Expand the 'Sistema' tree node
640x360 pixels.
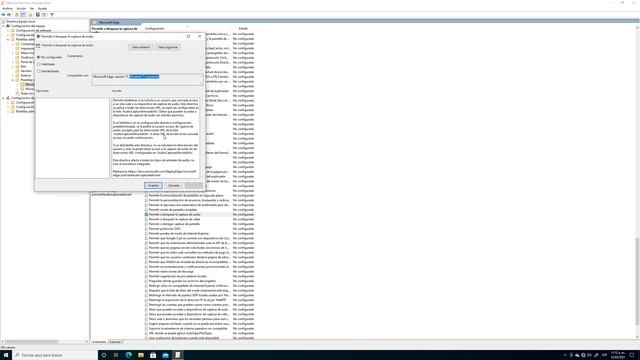[13, 76]
